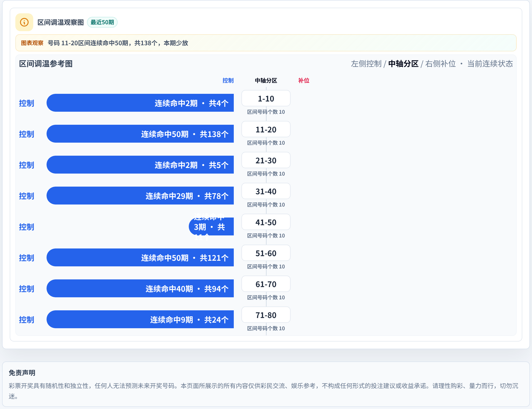Click the 控制 label of the 41-50 row
This screenshot has height=409, width=532.
(x=27, y=227)
